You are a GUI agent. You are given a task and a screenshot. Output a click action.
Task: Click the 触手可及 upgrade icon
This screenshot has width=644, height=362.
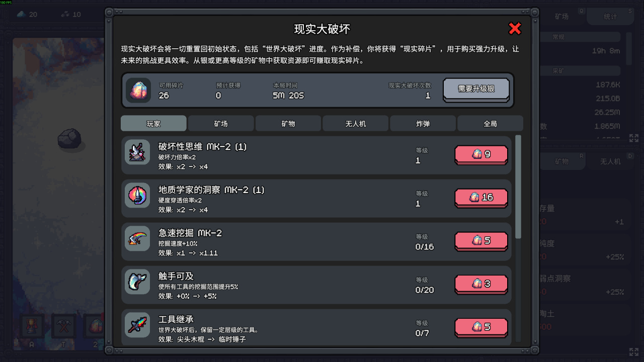(x=137, y=282)
